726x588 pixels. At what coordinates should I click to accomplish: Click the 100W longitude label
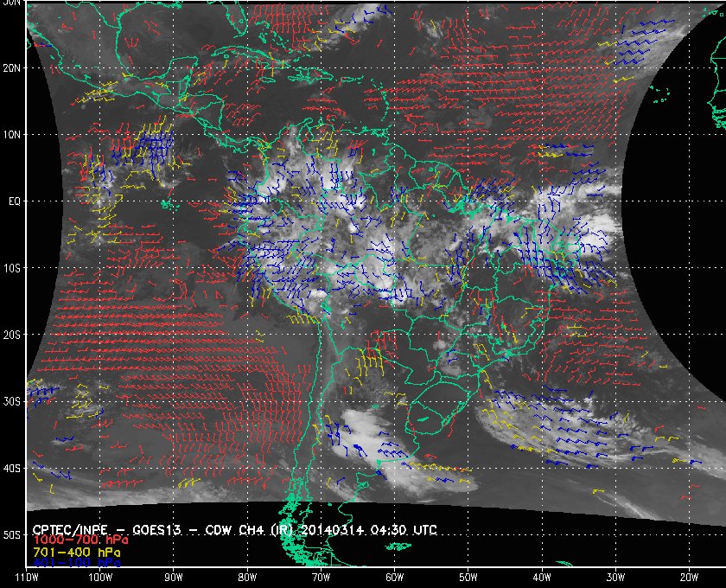(100, 578)
